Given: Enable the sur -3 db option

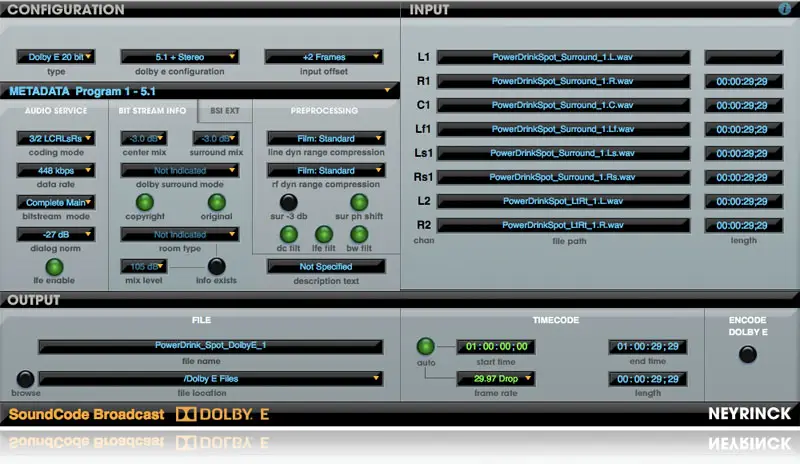Looking at the screenshot, I should pyautogui.click(x=288, y=202).
